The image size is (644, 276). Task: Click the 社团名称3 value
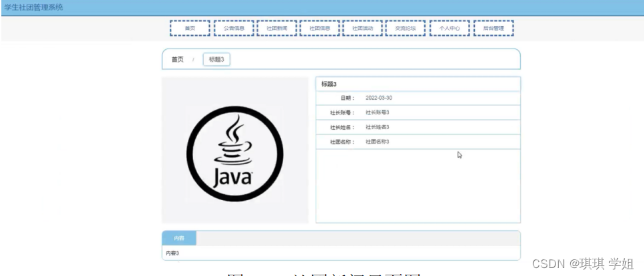(378, 142)
